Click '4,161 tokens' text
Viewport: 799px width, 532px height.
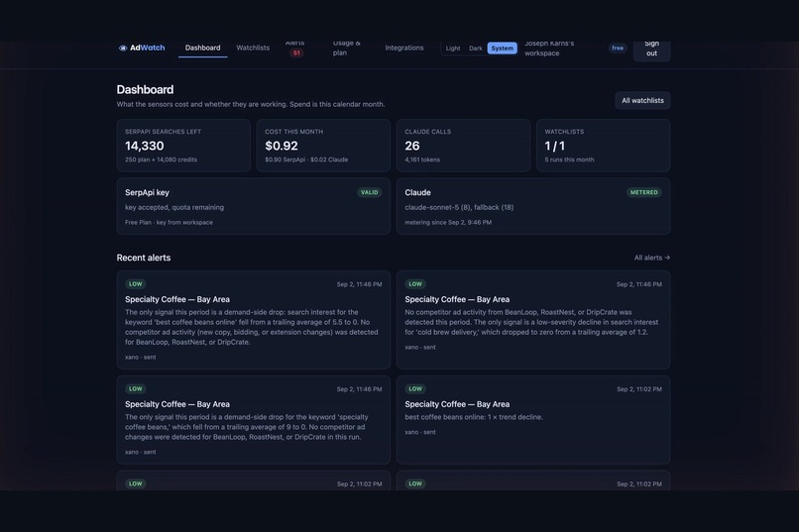[x=422, y=160]
